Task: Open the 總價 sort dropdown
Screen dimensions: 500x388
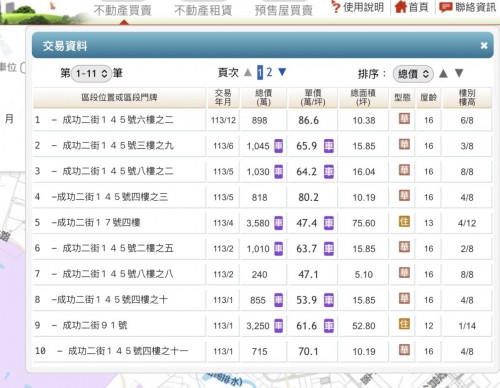Action: coord(413,74)
